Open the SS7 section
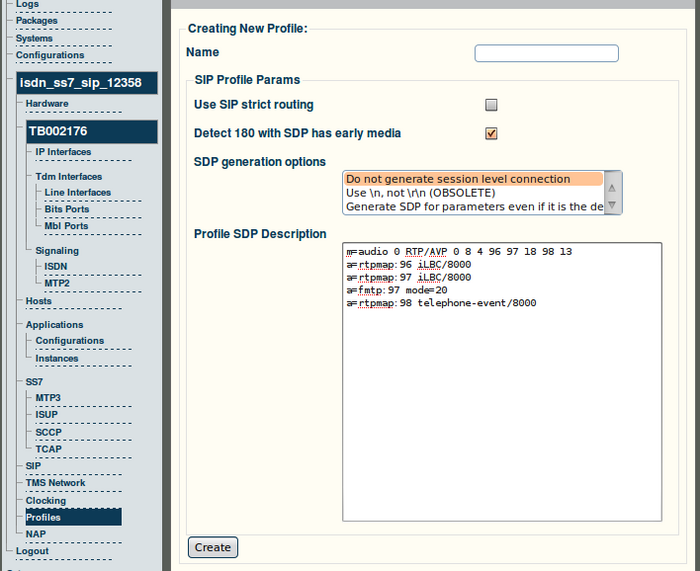 click(x=34, y=382)
